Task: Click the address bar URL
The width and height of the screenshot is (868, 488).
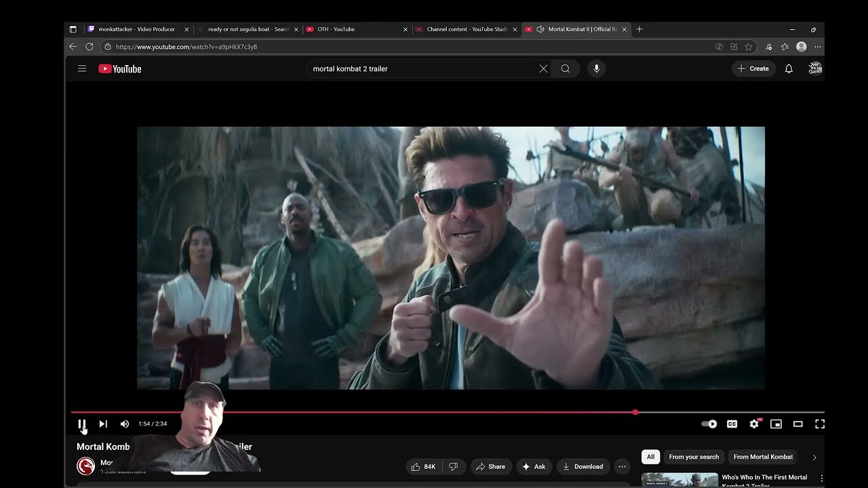Action: [186, 47]
